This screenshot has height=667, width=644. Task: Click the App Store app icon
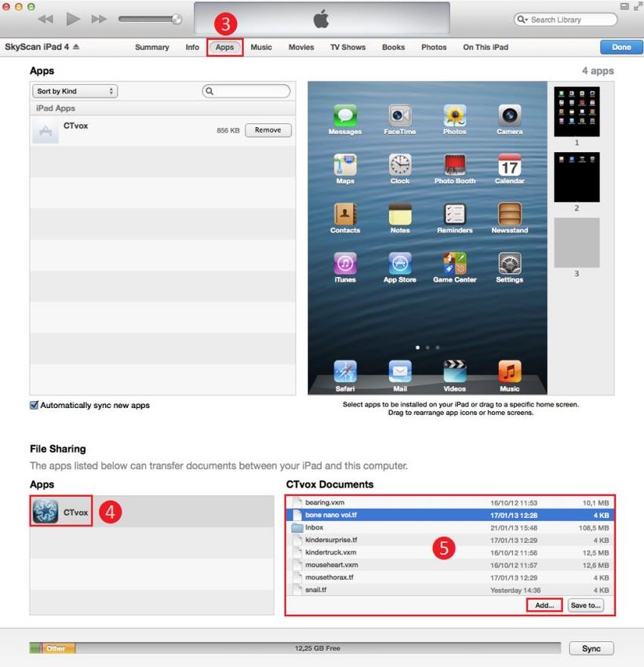point(400,264)
